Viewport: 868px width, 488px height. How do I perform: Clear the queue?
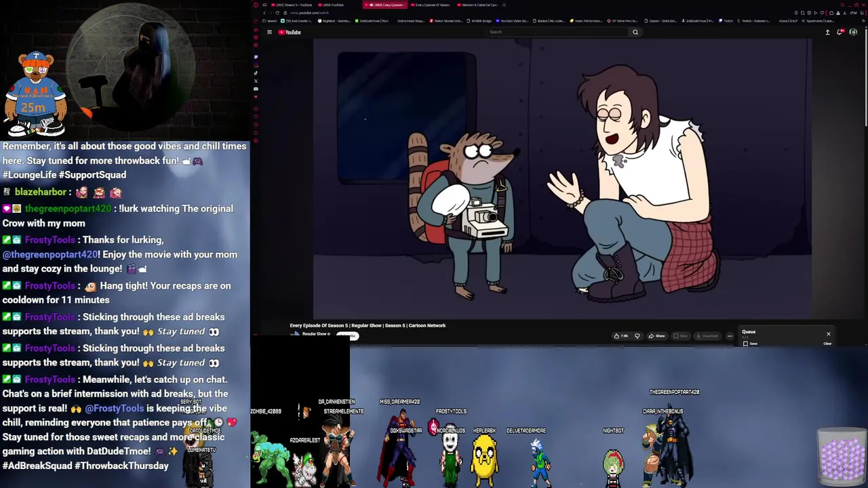tap(827, 344)
